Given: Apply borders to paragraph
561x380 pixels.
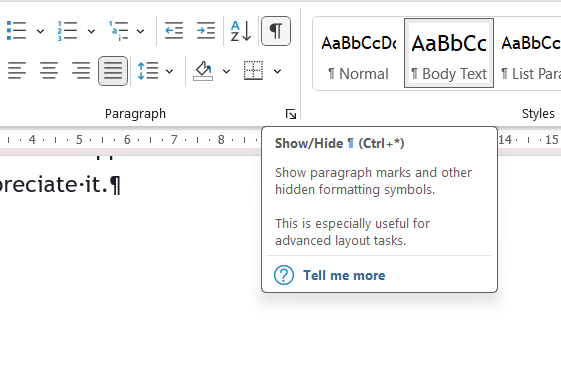Looking at the screenshot, I should (253, 70).
